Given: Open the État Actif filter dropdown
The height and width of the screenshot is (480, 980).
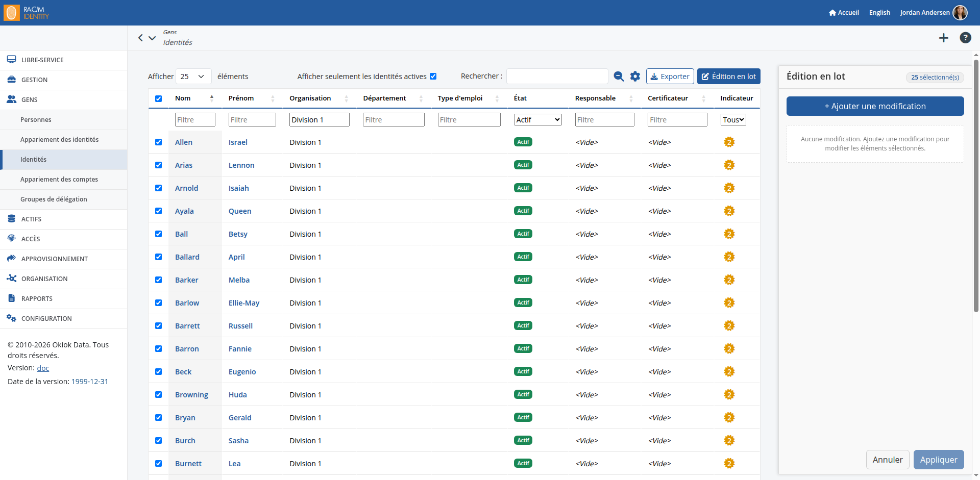Looking at the screenshot, I should pos(538,120).
